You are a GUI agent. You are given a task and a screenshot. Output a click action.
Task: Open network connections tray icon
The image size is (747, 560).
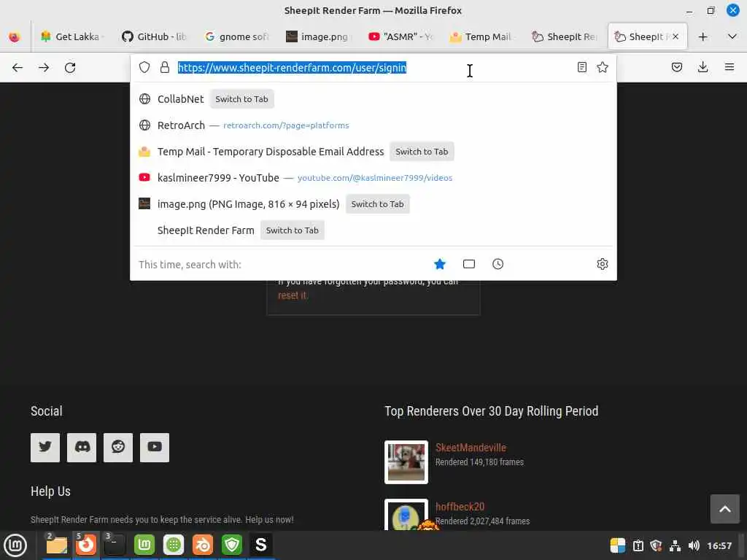coord(675,545)
